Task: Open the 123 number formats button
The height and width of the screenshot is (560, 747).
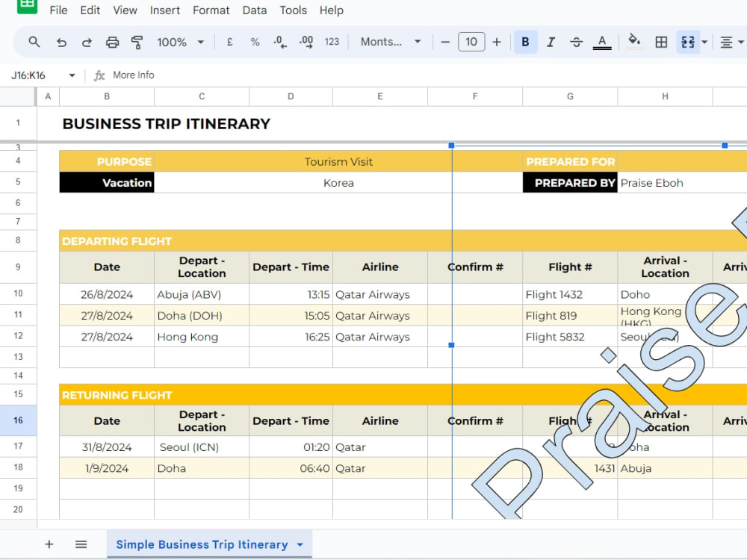Action: (x=332, y=42)
